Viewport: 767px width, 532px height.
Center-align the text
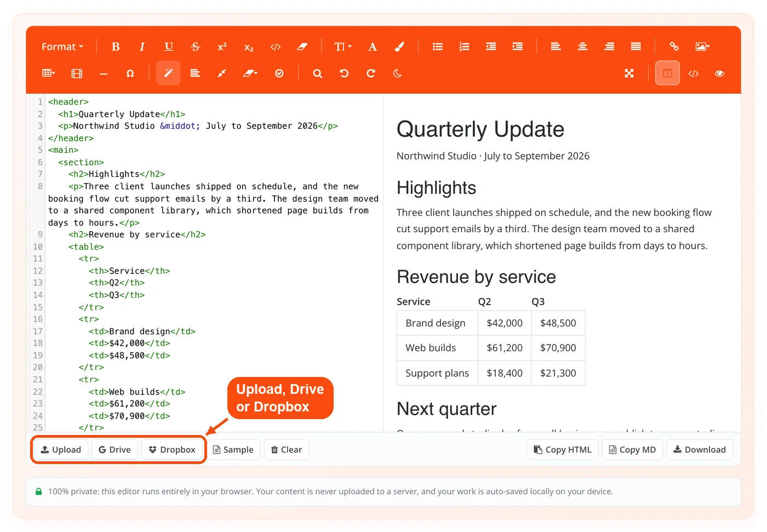pyautogui.click(x=582, y=47)
